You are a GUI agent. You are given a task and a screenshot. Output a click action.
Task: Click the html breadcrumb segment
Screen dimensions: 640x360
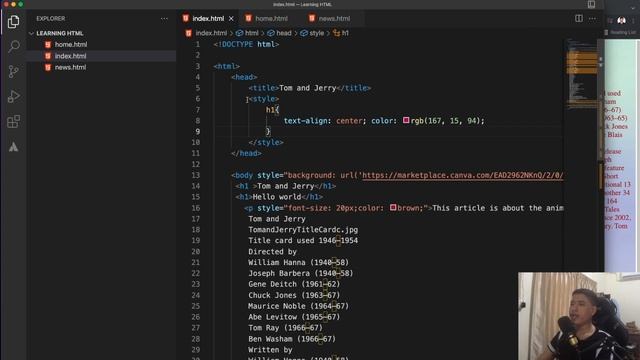(247, 33)
